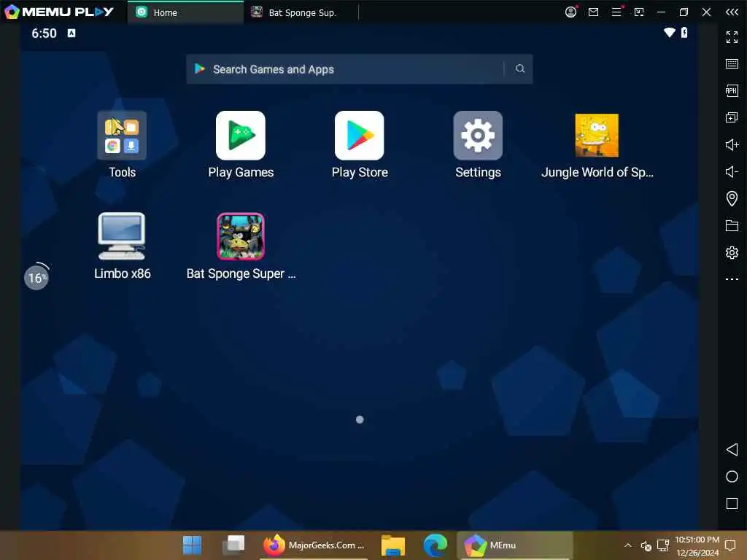Screen dimensions: 747x560
Task: Click the MEmu taskbar button
Action: [514, 545]
